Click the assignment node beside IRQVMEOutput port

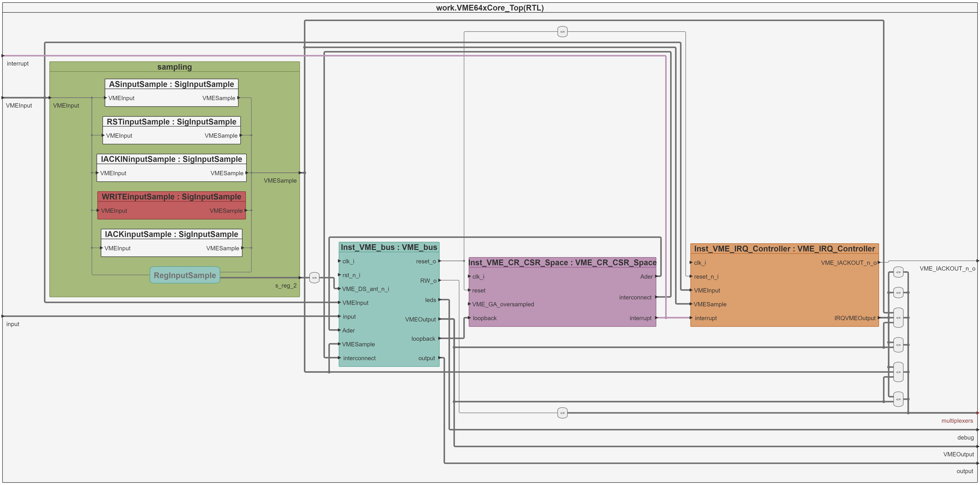click(x=898, y=318)
